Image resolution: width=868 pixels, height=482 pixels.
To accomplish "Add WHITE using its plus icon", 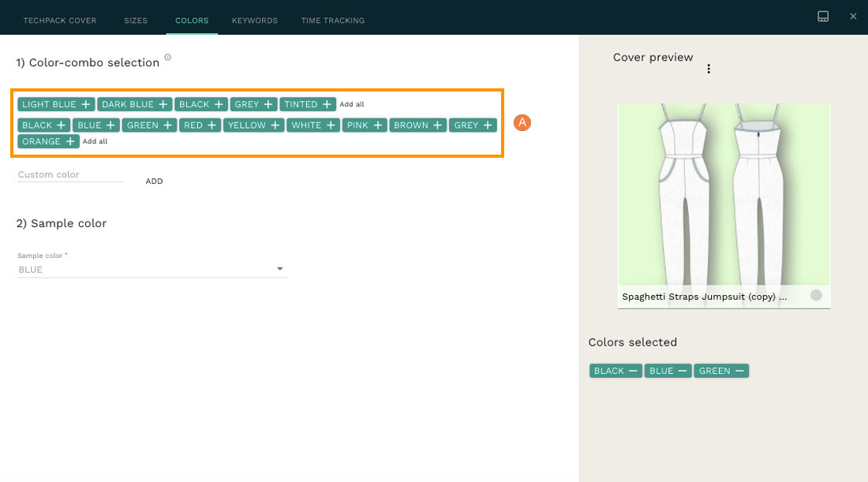I will coord(331,125).
